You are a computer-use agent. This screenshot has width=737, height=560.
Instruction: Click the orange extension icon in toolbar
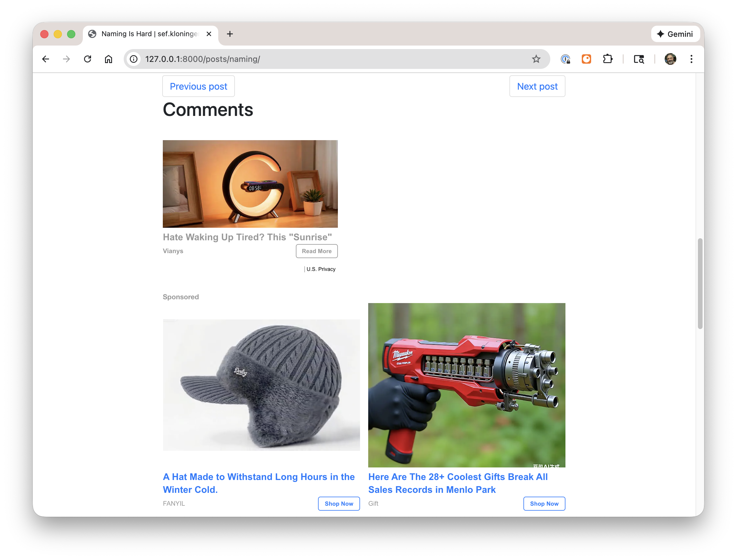point(586,59)
